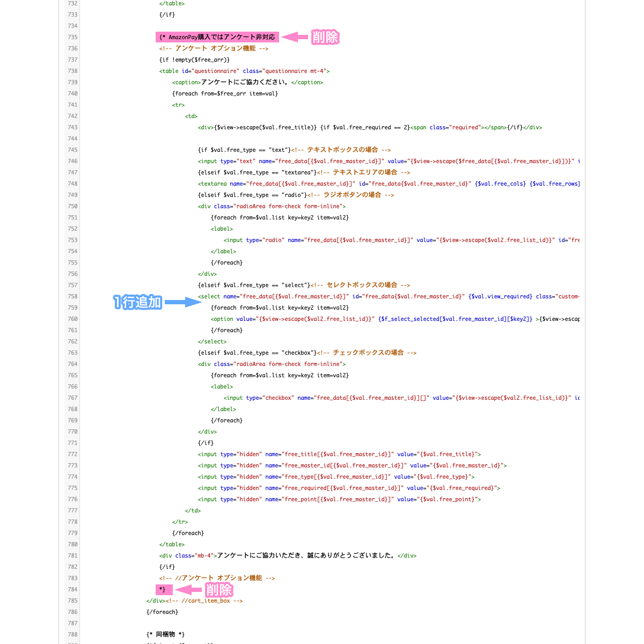
Task: Click the AmazonPay comment on line 735
Action: click(217, 37)
